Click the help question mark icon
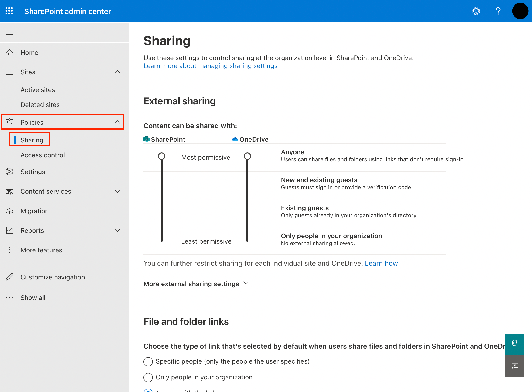The width and height of the screenshot is (532, 392). 498,11
